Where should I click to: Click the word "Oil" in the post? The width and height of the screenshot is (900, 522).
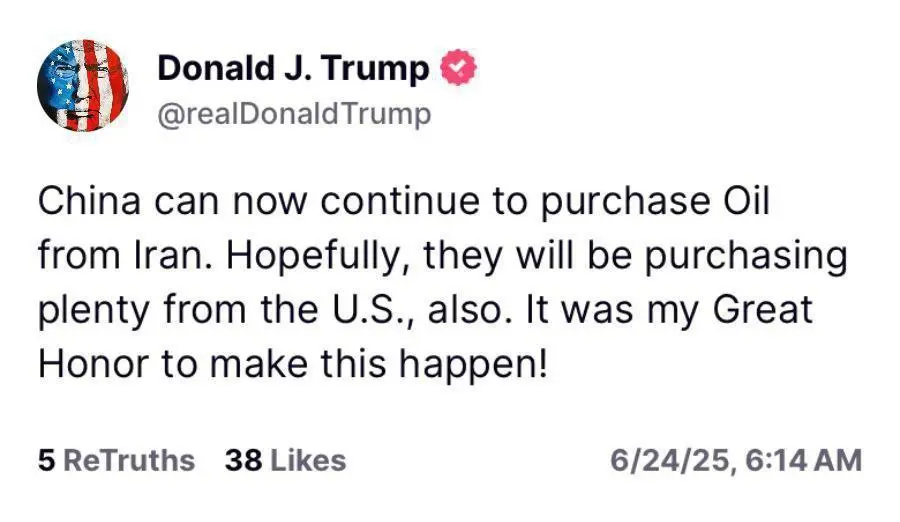(748, 202)
